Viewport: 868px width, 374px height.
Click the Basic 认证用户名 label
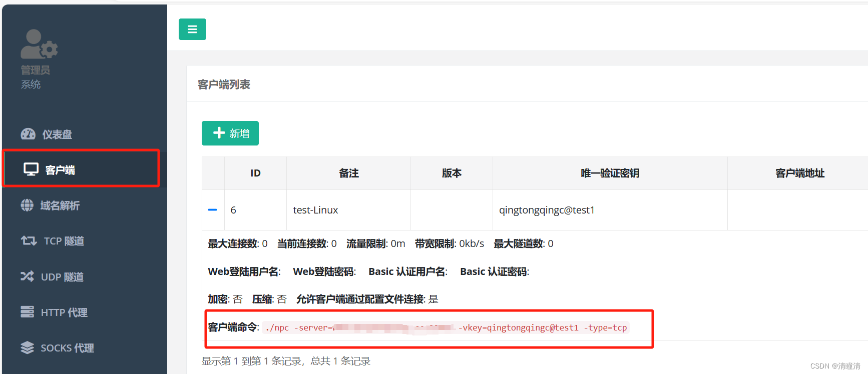pyautogui.click(x=408, y=271)
